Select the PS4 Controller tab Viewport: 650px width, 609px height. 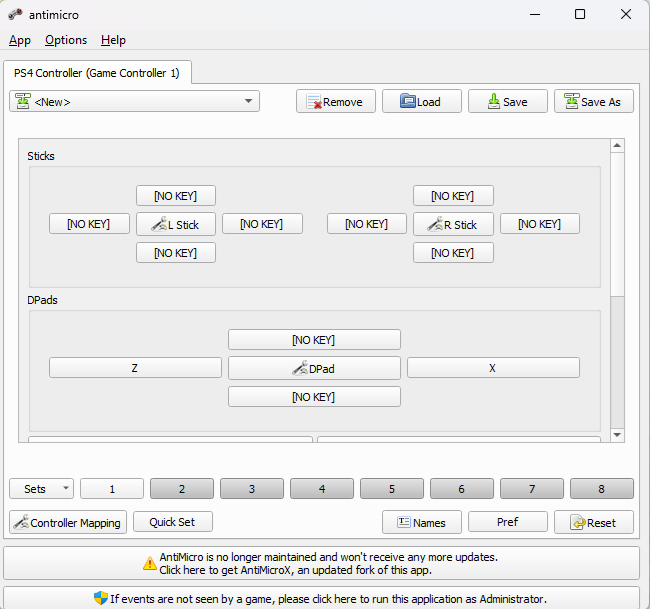[x=97, y=73]
